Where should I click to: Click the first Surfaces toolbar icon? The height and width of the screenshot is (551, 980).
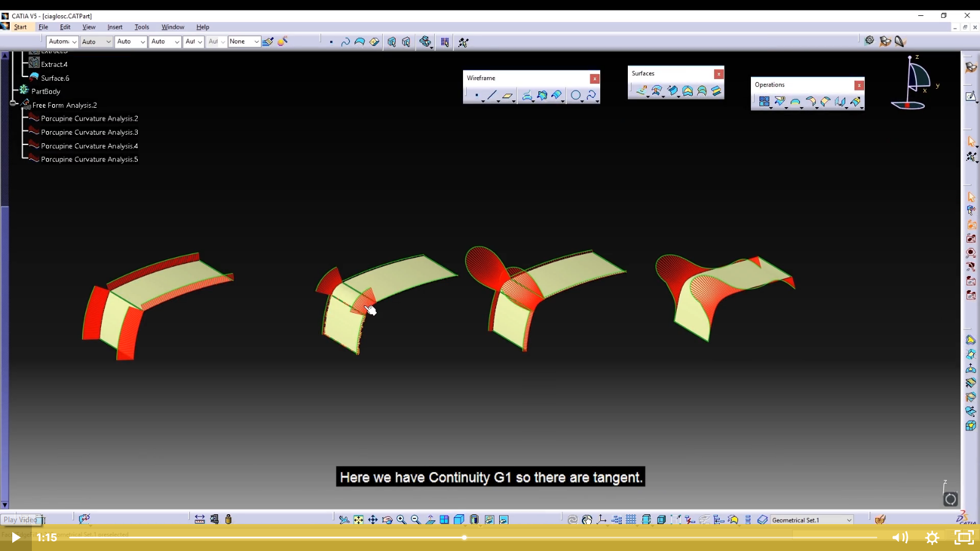click(x=641, y=91)
